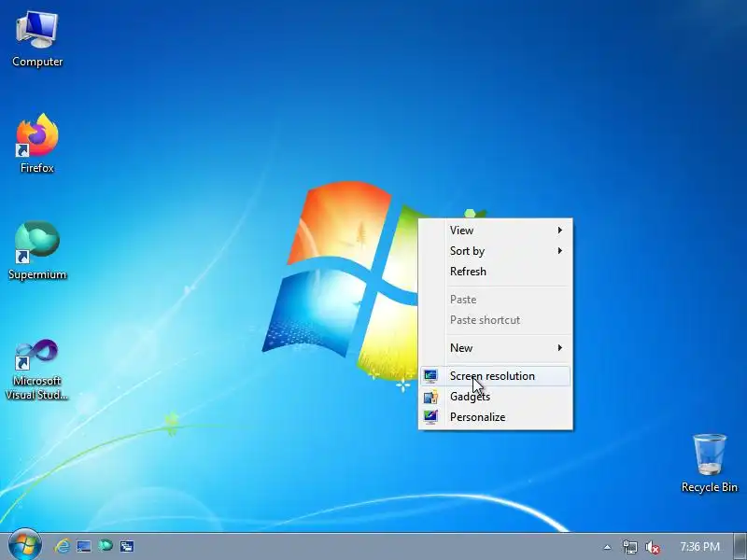Expand the Sort by submenu

(496, 251)
